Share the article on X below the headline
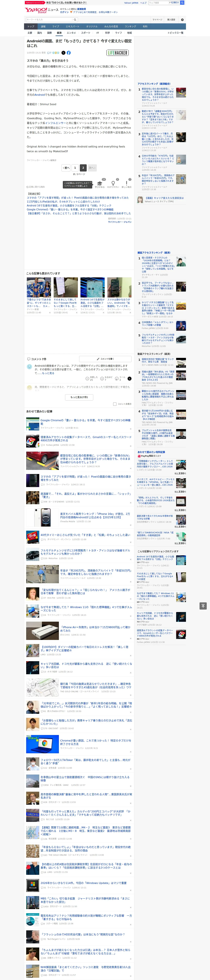Image resolution: width=210 pixels, height=980 pixels. [64, 53]
